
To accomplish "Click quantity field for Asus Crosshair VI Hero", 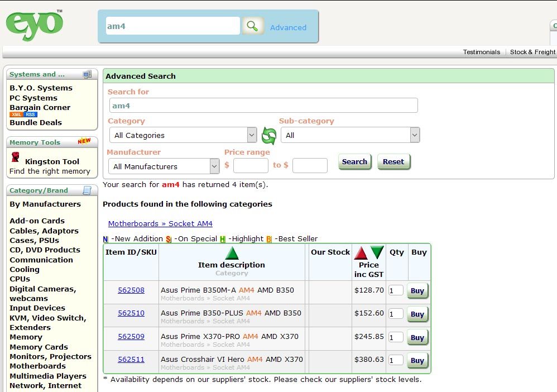I will (x=396, y=360).
